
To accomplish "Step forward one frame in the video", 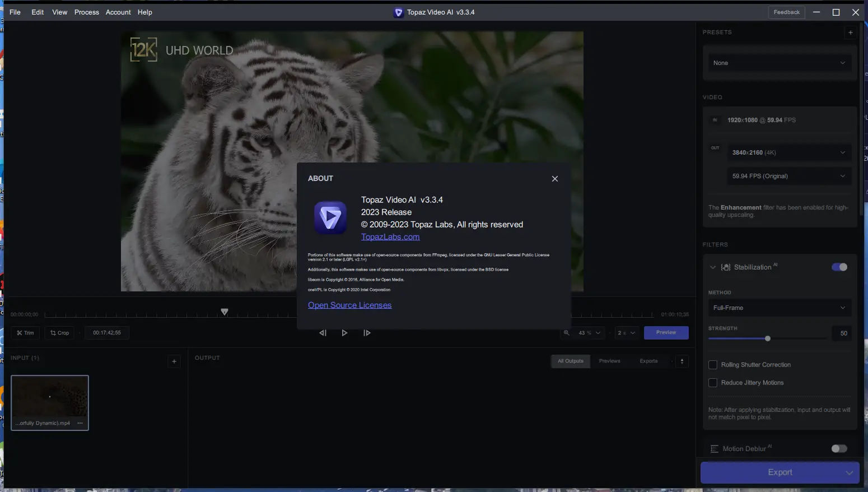I will tap(367, 332).
